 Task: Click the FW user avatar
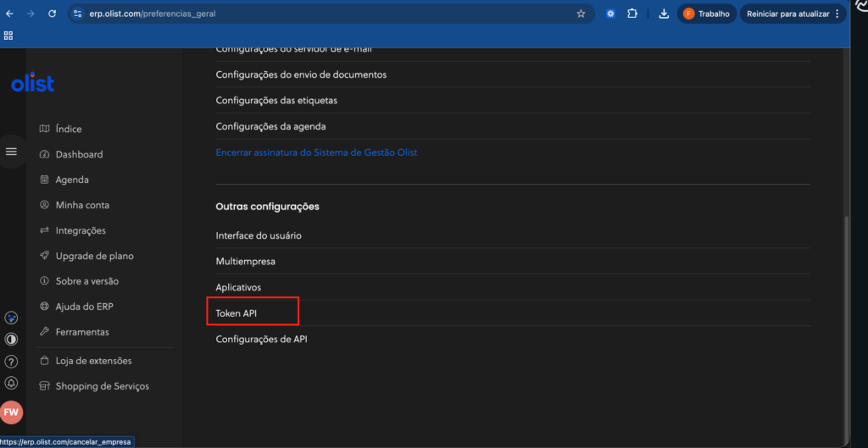pos(11,412)
